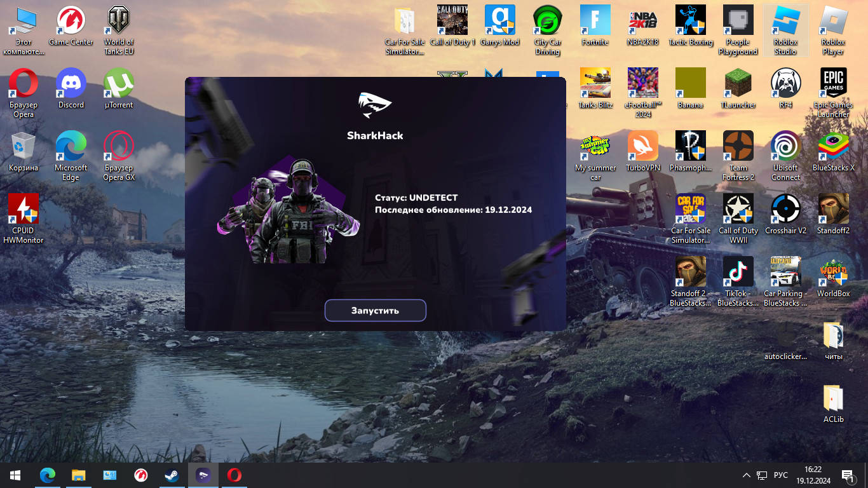Select the Корзина recycle bin
868x488 pixels.
(24, 151)
